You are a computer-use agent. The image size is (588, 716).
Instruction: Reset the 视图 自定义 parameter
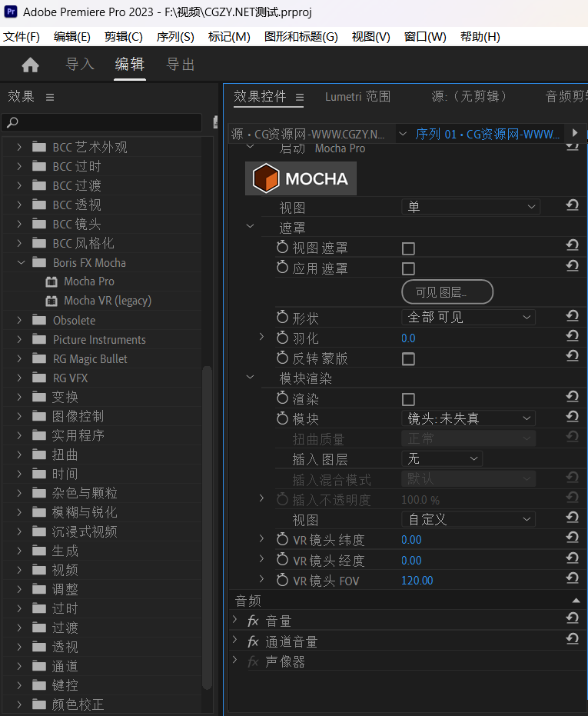tap(572, 518)
